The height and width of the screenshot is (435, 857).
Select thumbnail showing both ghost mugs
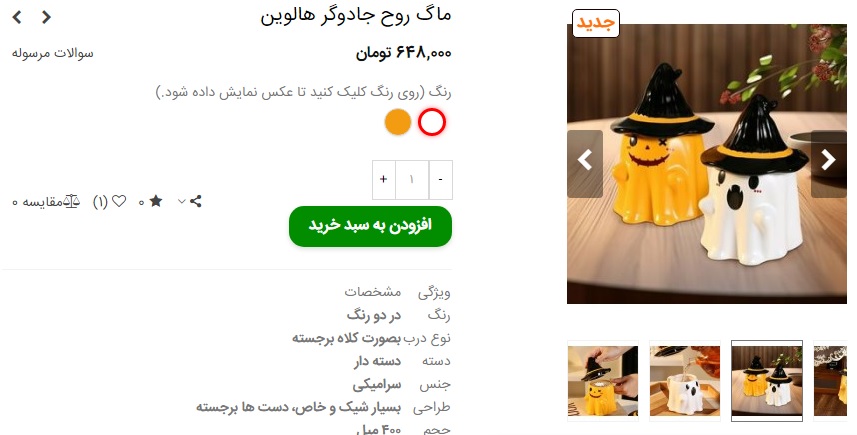[767, 380]
